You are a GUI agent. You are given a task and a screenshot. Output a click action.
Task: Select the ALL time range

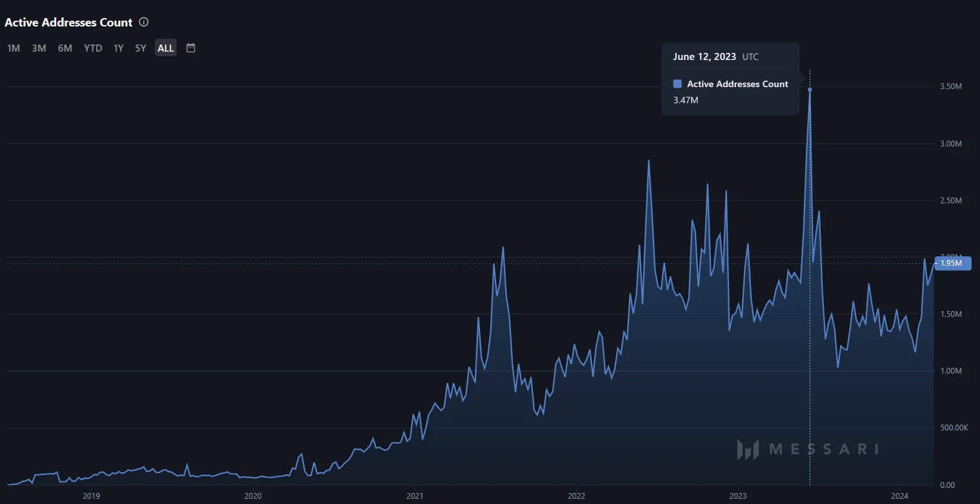coord(166,48)
